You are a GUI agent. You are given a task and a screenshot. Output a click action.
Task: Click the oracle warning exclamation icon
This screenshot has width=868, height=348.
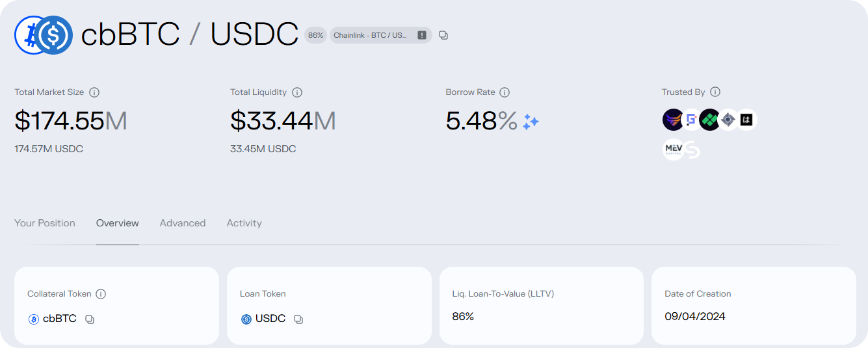click(x=422, y=35)
